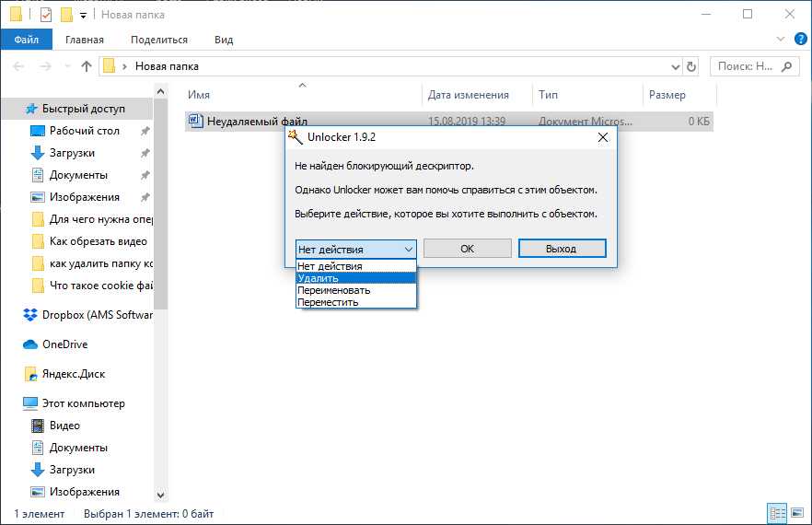
Task: Open the Файл ribbon tab
Action: click(x=27, y=40)
